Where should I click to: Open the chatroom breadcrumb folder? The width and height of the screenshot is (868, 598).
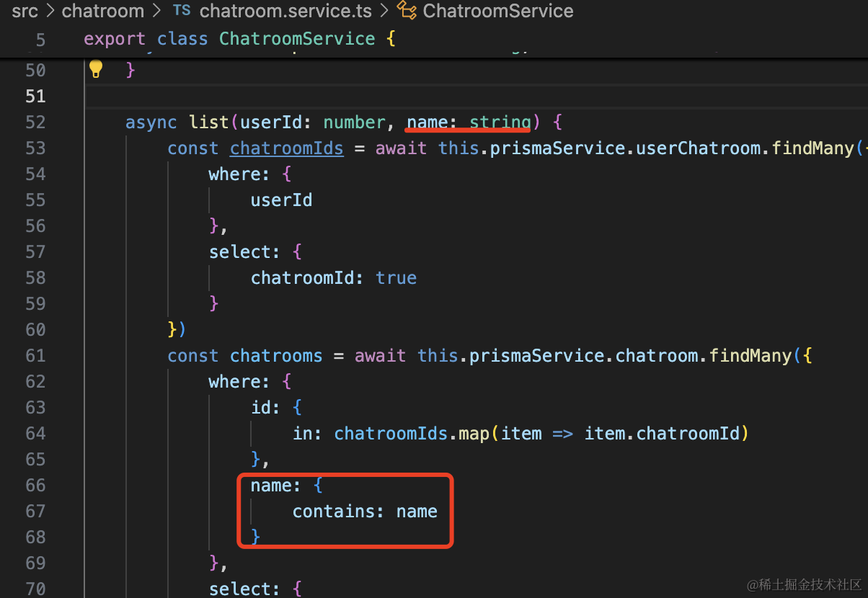pos(102,11)
